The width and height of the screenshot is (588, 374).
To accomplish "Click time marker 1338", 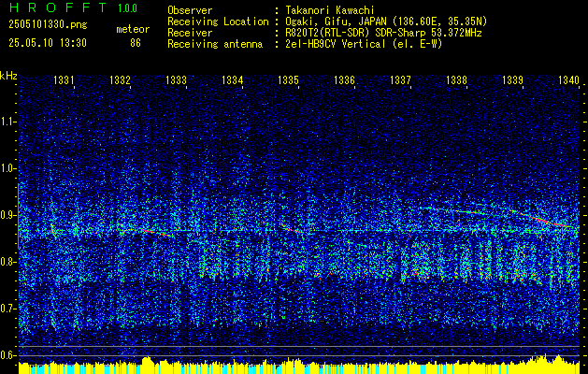I will [457, 79].
